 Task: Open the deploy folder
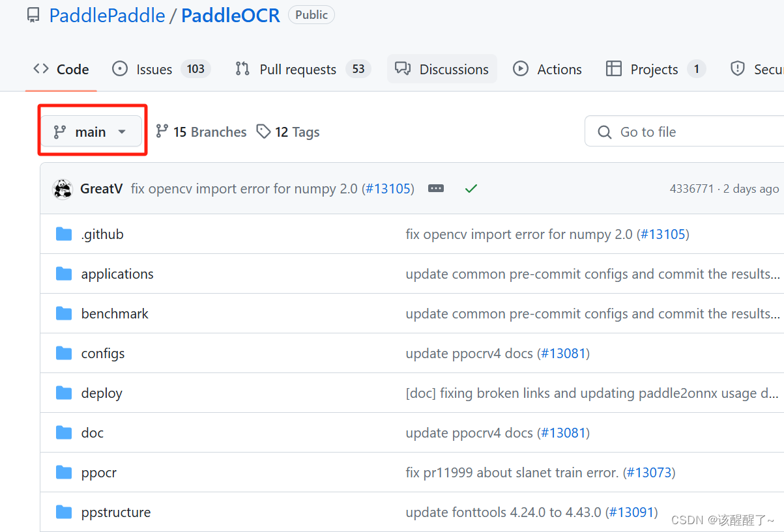(x=102, y=393)
